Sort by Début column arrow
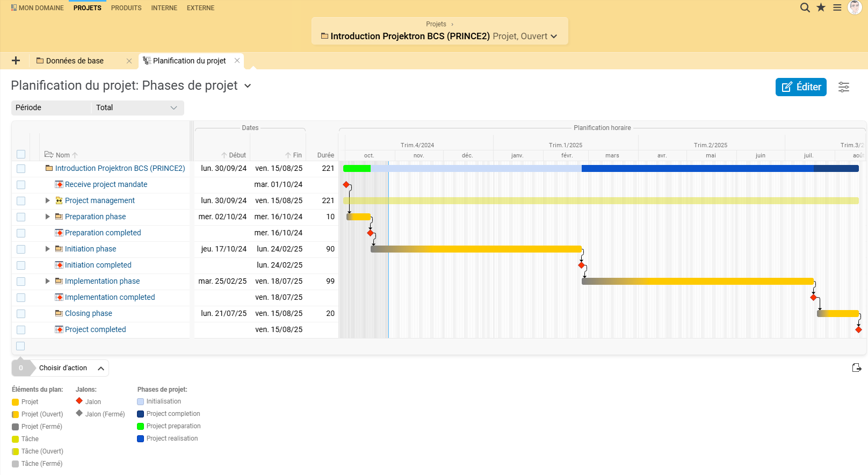This screenshot has width=868, height=475. click(x=224, y=155)
